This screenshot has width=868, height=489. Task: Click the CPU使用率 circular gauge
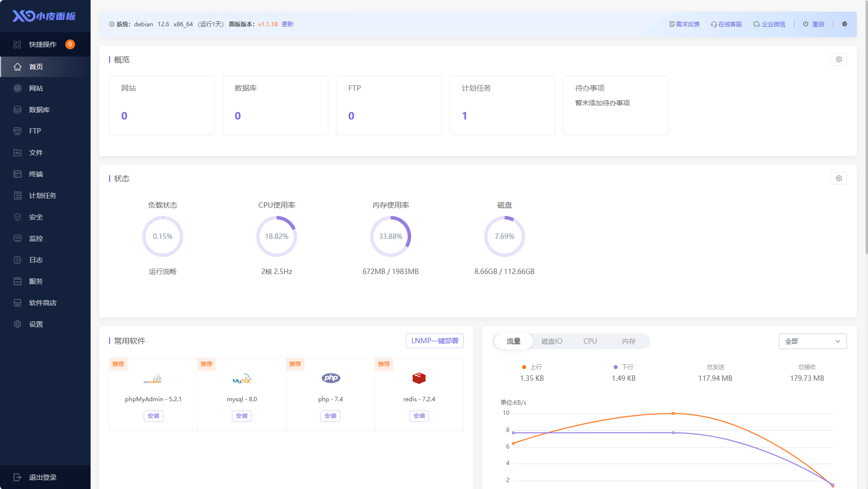(x=277, y=236)
